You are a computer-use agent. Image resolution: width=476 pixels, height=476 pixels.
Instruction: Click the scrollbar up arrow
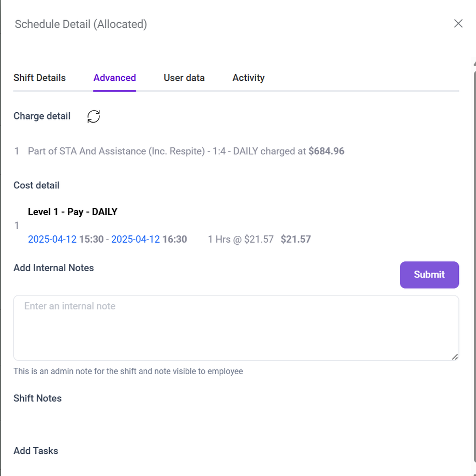coord(474,64)
